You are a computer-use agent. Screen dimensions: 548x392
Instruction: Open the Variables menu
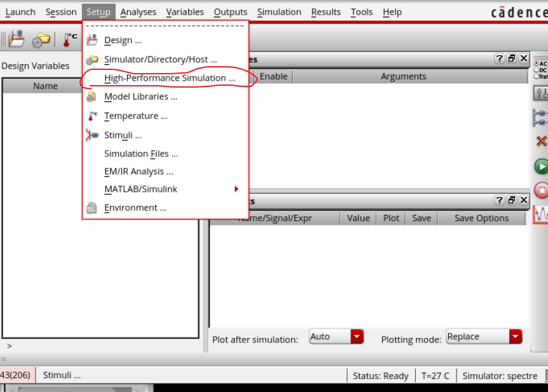(185, 12)
